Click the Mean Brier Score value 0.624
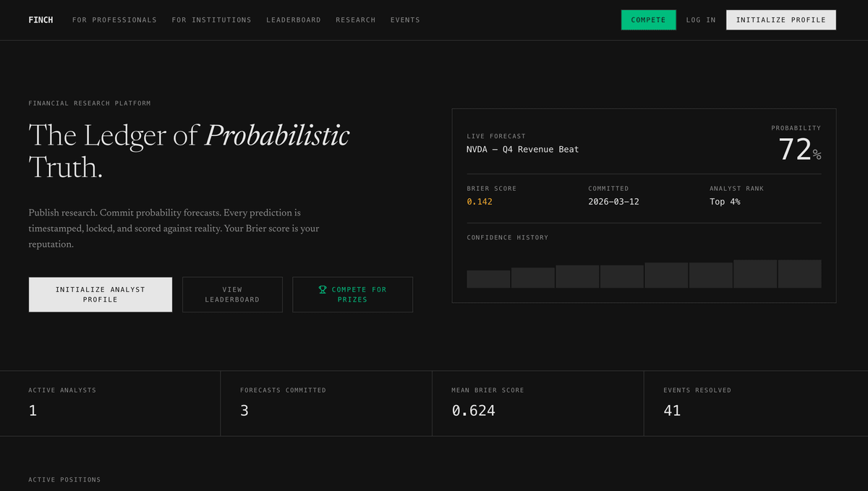This screenshot has height=491, width=868. [x=473, y=411]
